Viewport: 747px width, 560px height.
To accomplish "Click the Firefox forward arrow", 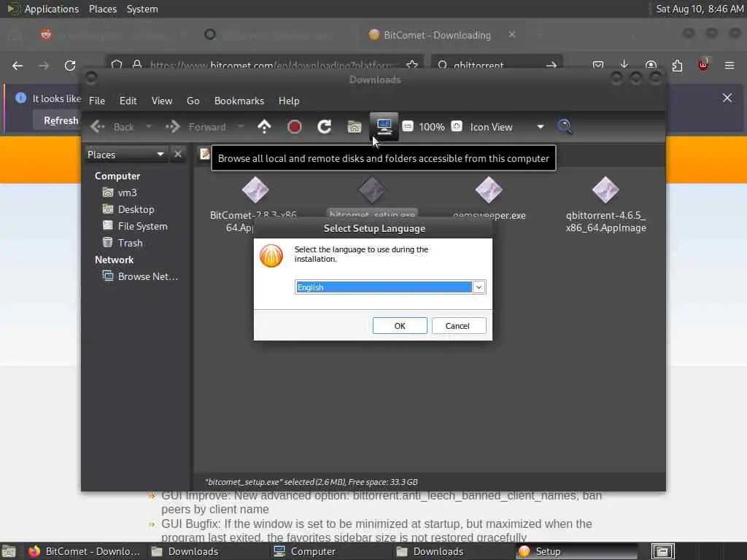I will tap(44, 66).
